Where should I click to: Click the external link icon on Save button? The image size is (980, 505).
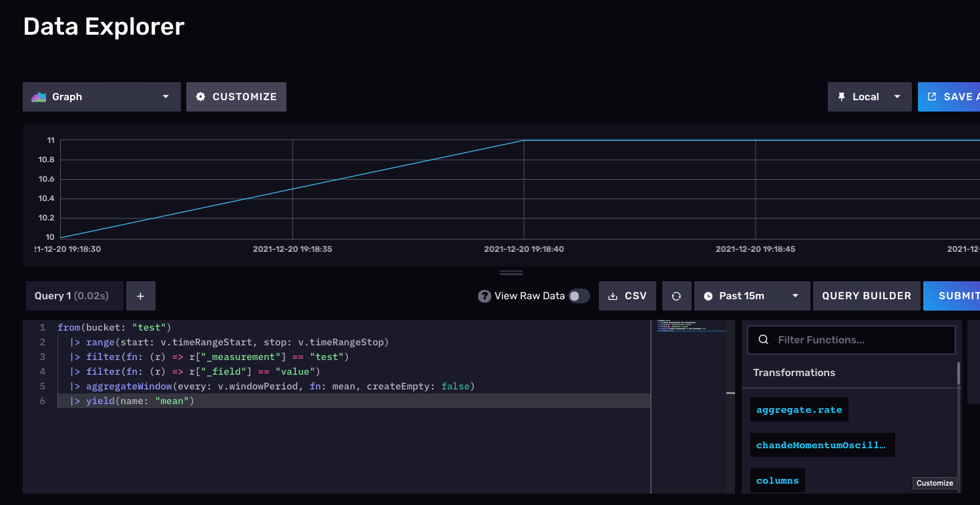[931, 96]
